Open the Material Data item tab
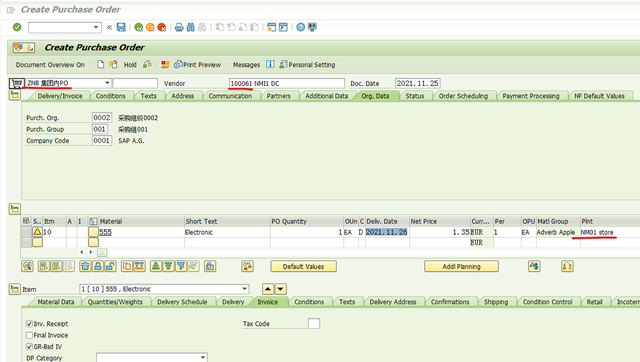This screenshot has height=362, width=640. click(x=56, y=302)
